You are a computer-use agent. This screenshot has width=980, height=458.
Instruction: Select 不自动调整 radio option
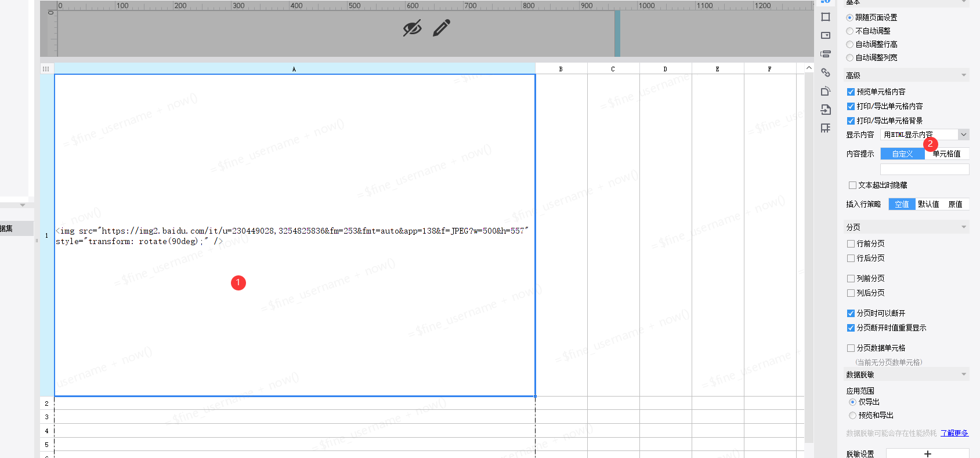tap(850, 31)
